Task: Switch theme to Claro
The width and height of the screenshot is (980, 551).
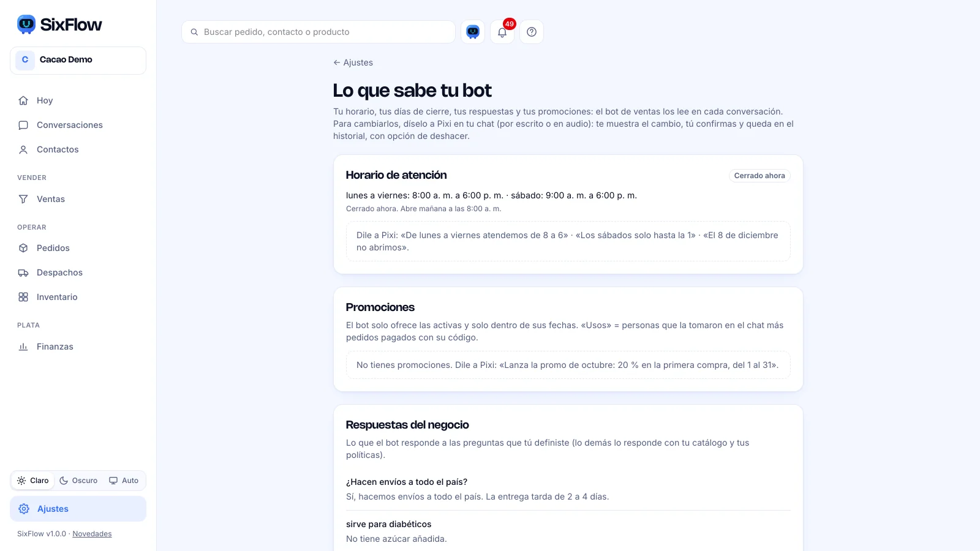Action: click(33, 481)
